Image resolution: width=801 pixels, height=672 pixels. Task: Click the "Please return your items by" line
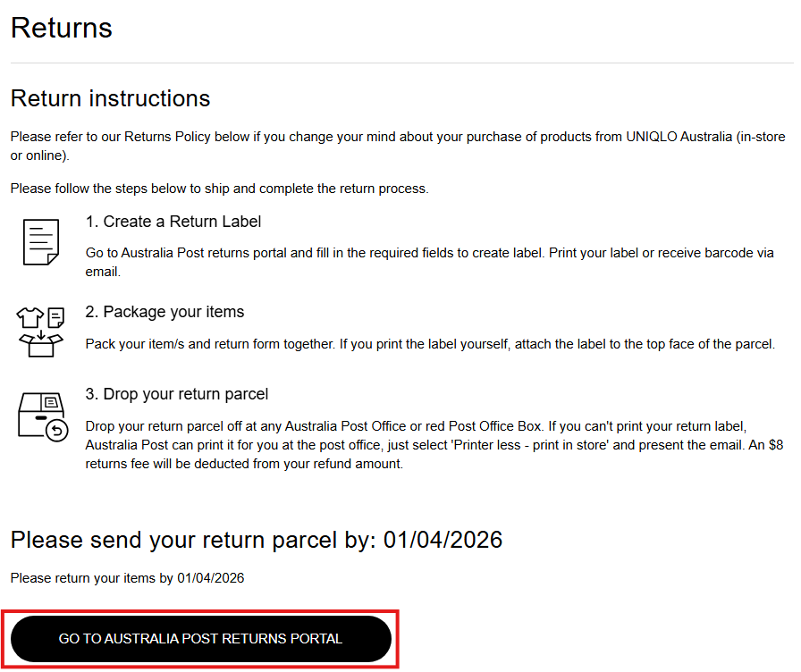127,578
